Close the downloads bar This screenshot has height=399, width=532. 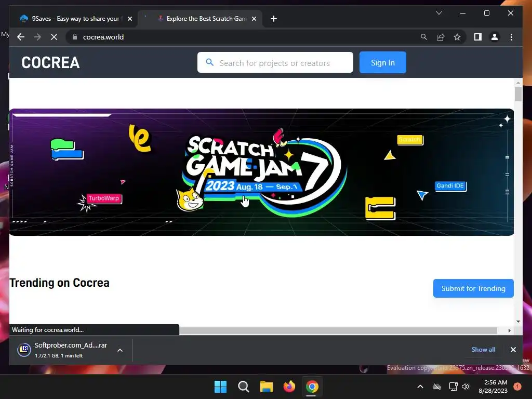pos(513,350)
